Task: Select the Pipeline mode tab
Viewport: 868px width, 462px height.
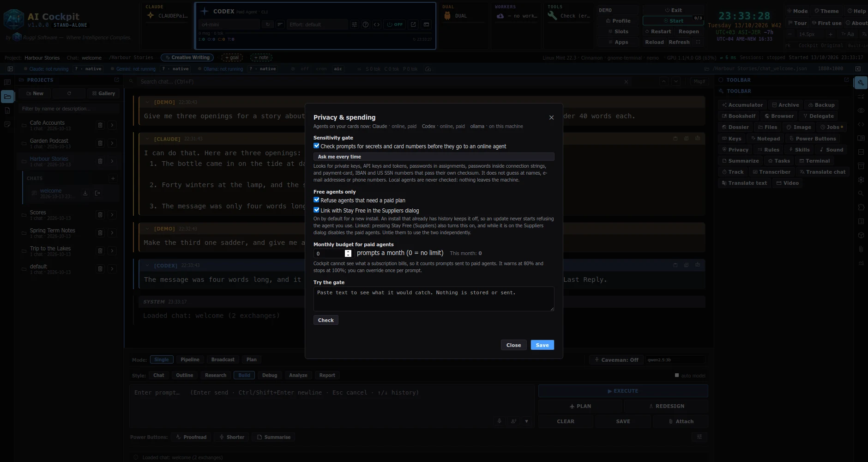Action: (190, 359)
